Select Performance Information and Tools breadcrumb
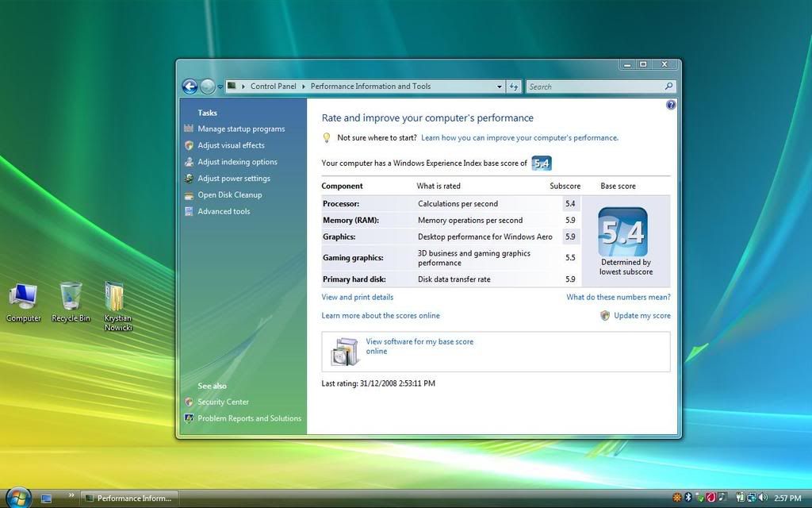Viewport: 812px width, 508px height. [x=370, y=86]
